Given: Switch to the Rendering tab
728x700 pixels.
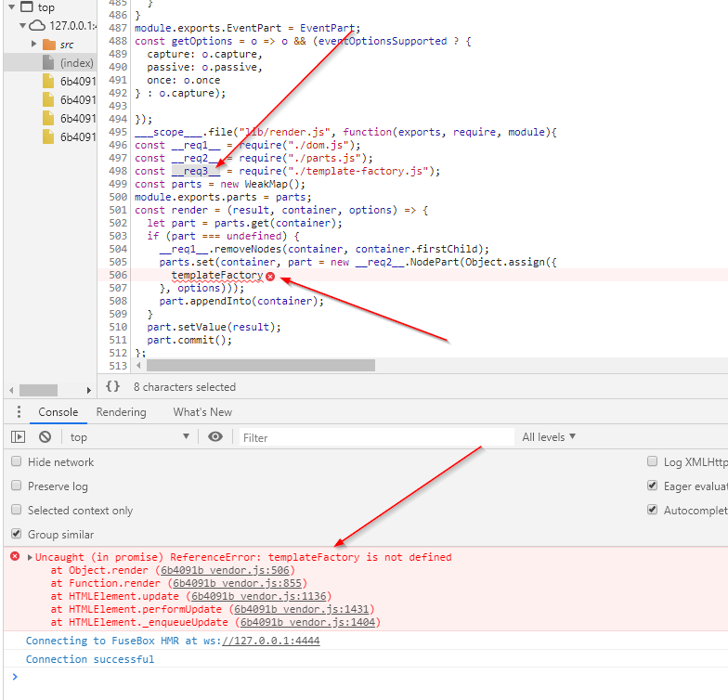Looking at the screenshot, I should pyautogui.click(x=121, y=412).
